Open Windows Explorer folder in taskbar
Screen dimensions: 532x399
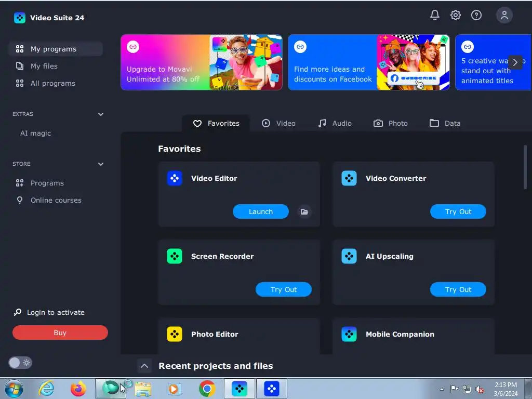coord(143,389)
